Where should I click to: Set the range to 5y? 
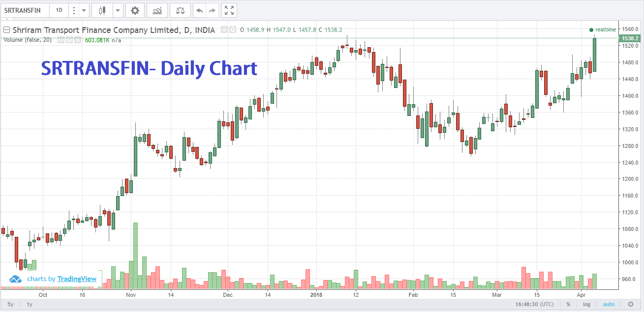click(x=10, y=305)
